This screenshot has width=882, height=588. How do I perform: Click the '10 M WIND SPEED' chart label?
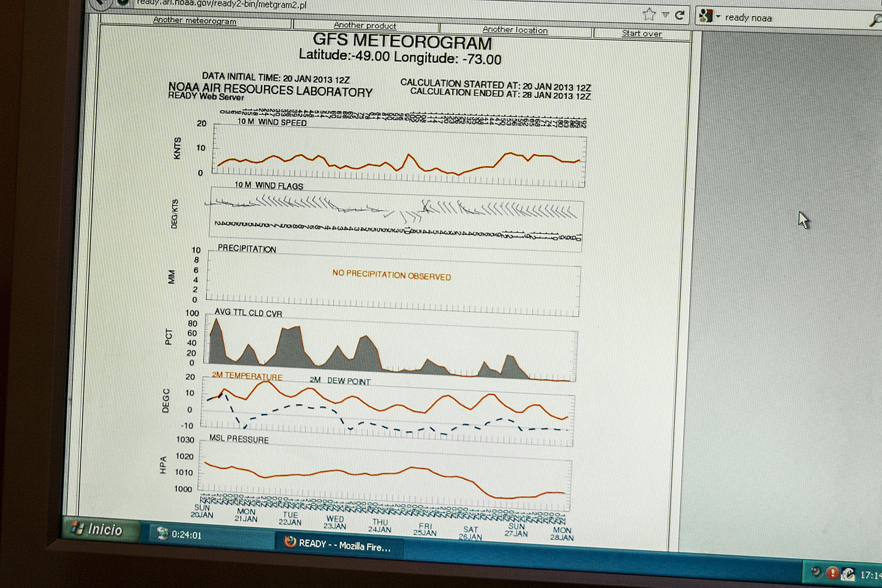pyautogui.click(x=272, y=122)
